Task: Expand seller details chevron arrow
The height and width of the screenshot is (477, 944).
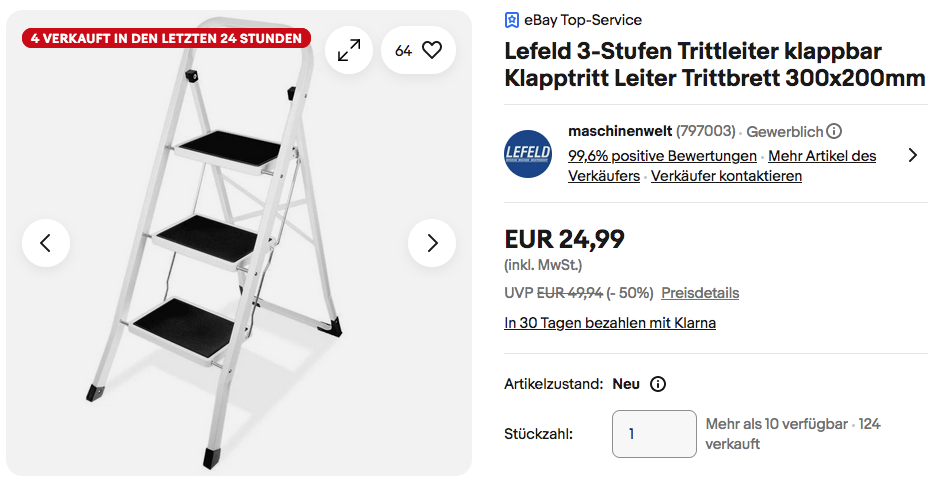Action: pyautogui.click(x=912, y=155)
